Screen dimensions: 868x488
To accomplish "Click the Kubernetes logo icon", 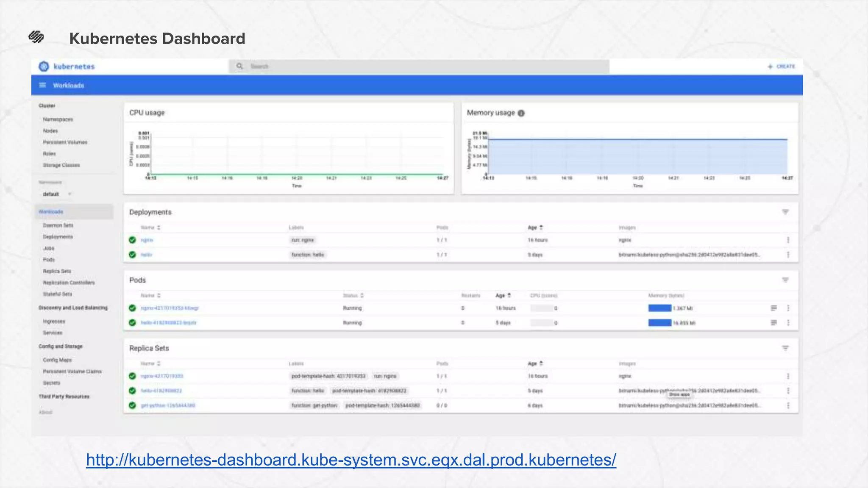I will pos(44,67).
